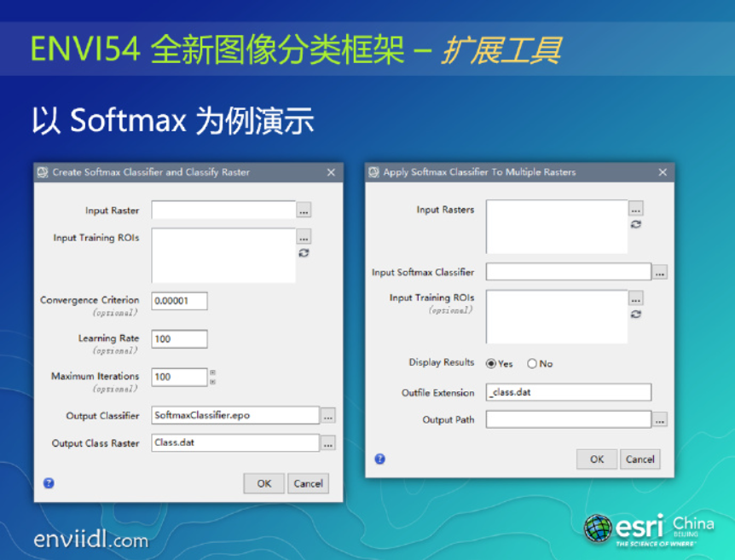Screen dimensions: 735x560
Task: Refresh Input Rasters list in Apply dialog
Action: [635, 224]
